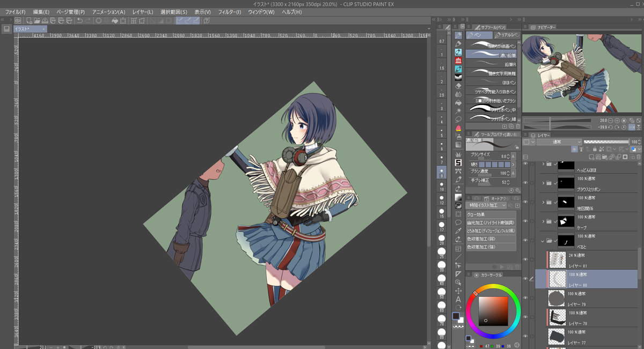The width and height of the screenshot is (644, 349).
Task: Zoom in using Navigator plus button
Action: 617,121
